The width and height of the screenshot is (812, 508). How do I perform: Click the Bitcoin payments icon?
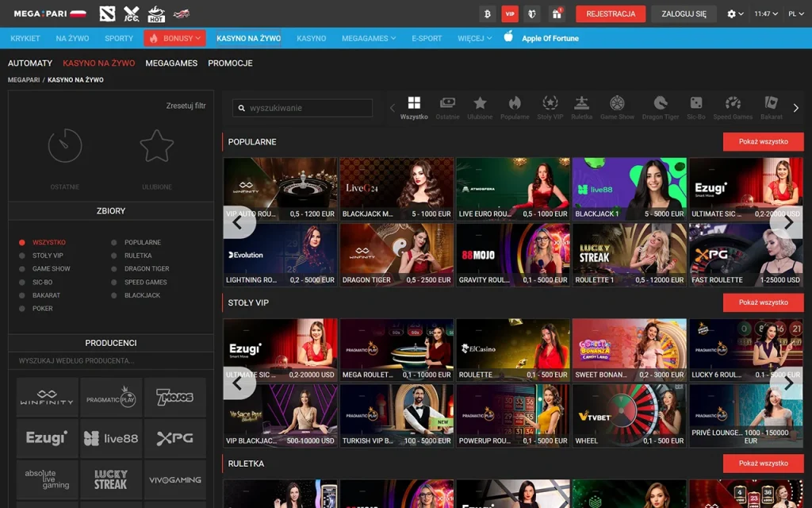pos(488,14)
